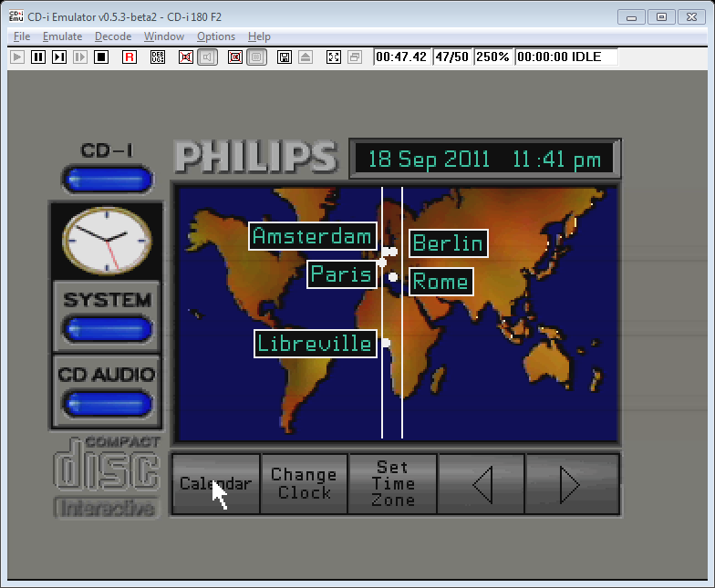Open the Options menu
The width and height of the screenshot is (715, 588).
[x=216, y=36]
